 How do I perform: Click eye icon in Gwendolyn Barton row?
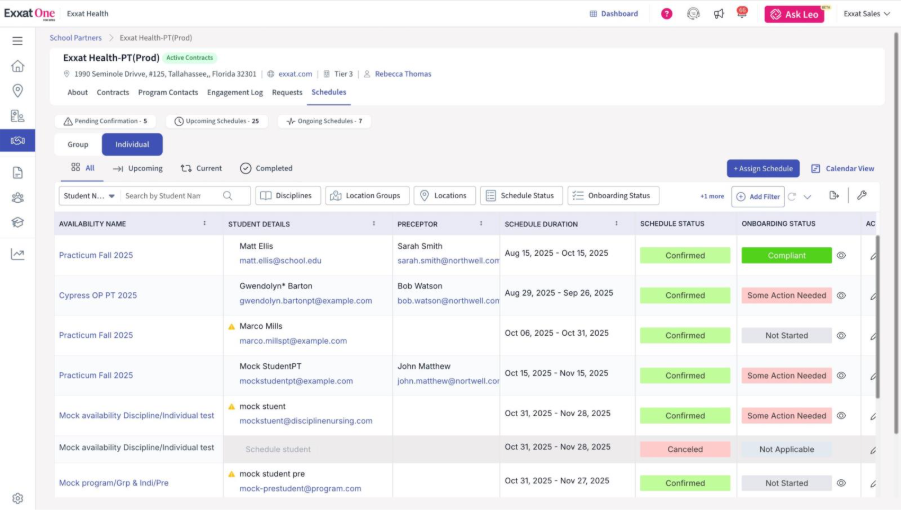(x=841, y=296)
